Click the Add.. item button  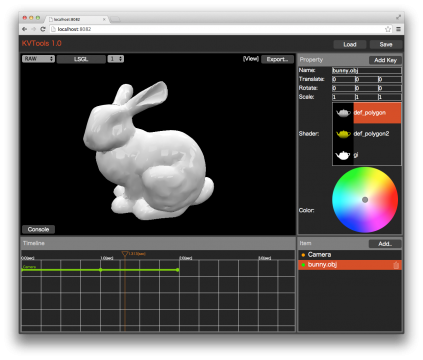[x=385, y=244]
